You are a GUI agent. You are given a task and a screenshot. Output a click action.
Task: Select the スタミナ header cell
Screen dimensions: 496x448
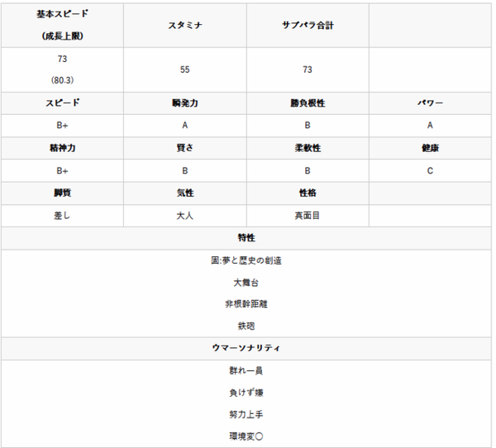coord(185,25)
